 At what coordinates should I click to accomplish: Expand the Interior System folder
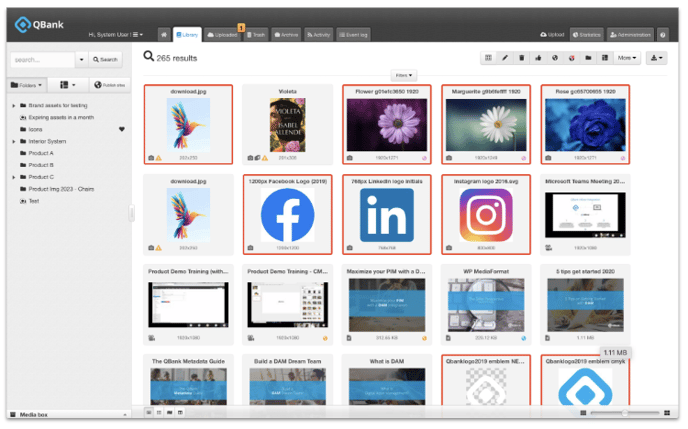coord(14,142)
